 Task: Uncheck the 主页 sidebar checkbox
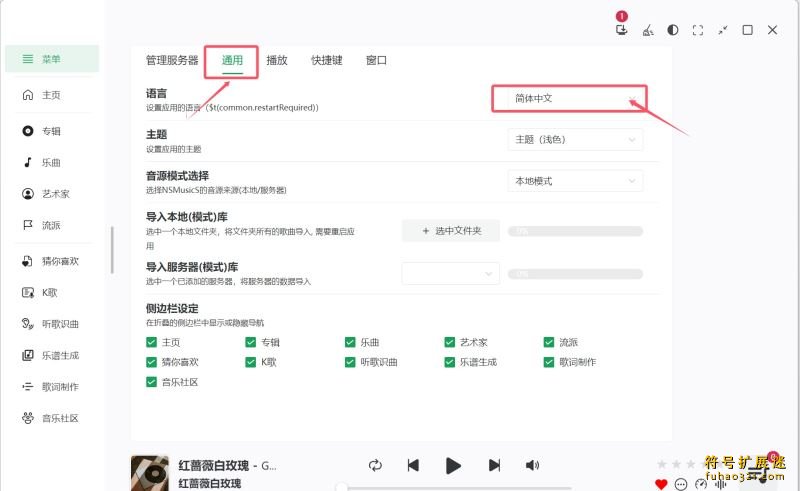click(x=151, y=342)
